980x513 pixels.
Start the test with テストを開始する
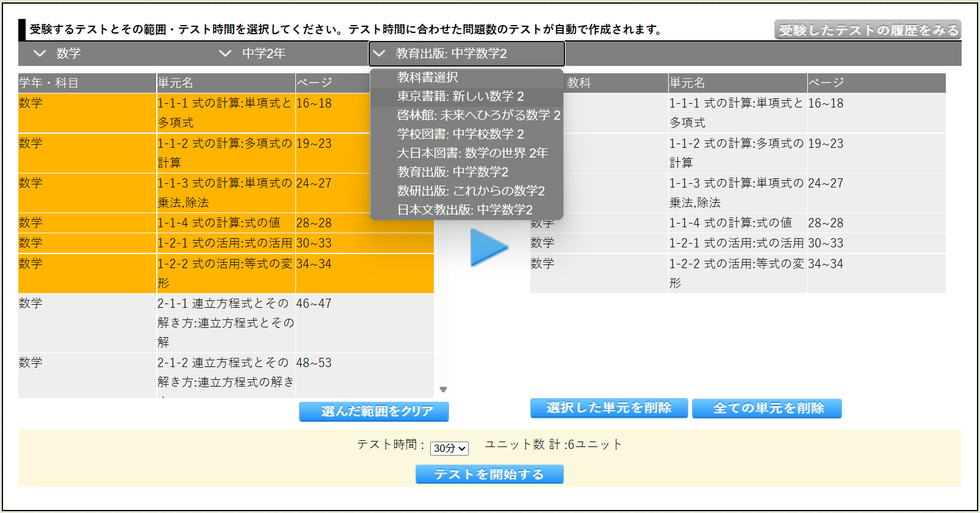pos(489,475)
